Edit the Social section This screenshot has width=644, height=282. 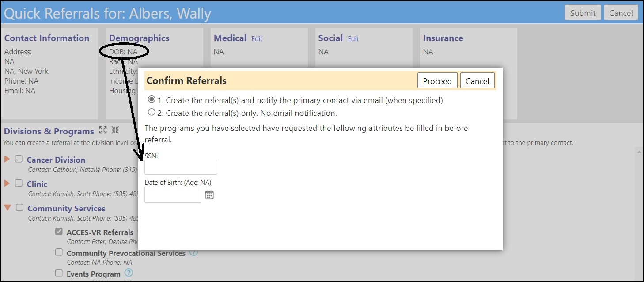point(353,39)
